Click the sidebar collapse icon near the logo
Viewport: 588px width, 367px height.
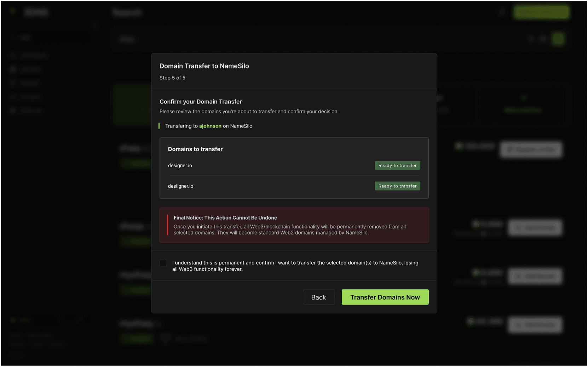[x=95, y=26]
